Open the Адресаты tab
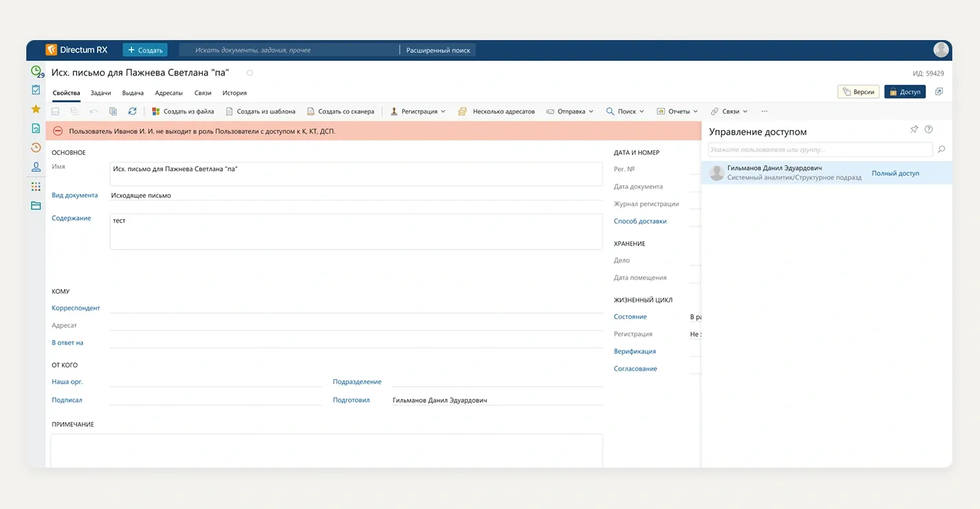980x509 pixels. point(169,93)
